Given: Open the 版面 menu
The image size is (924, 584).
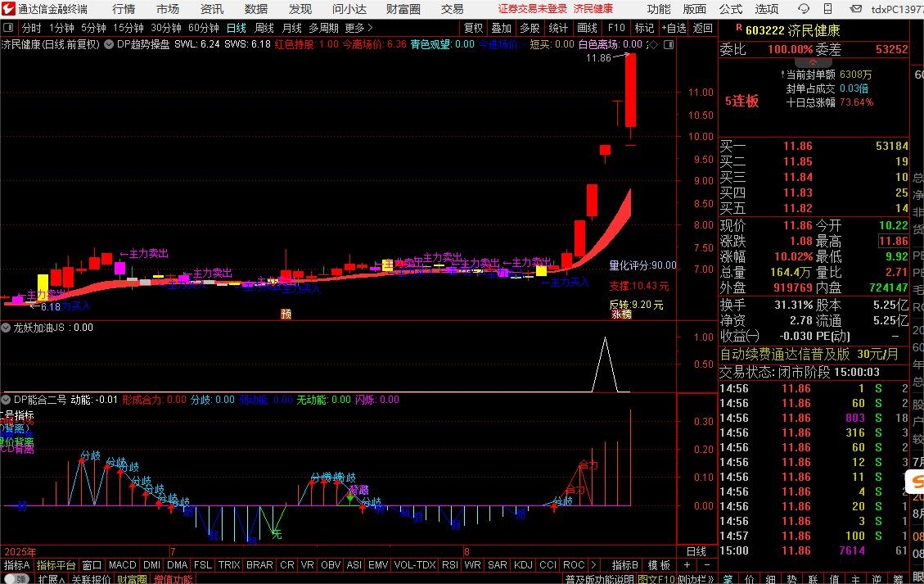Looking at the screenshot, I should pyautogui.click(x=694, y=9).
